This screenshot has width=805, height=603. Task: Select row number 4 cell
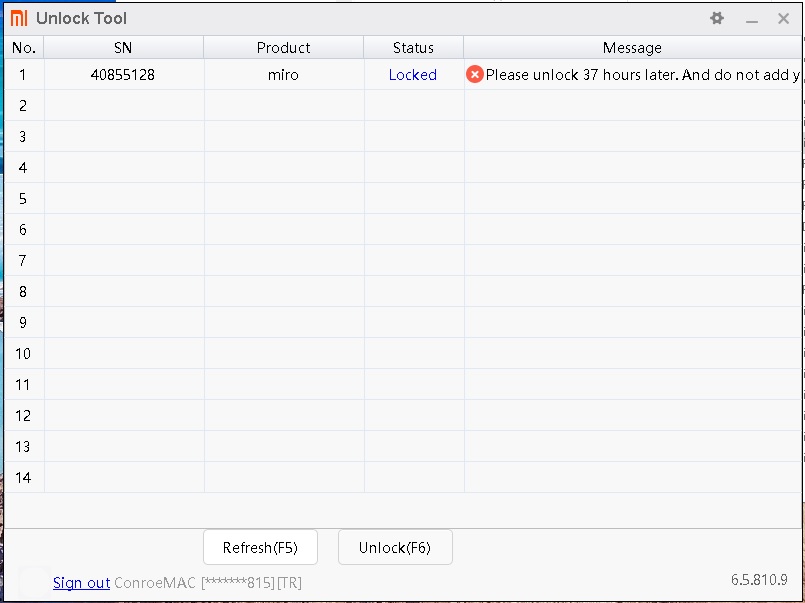(23, 168)
